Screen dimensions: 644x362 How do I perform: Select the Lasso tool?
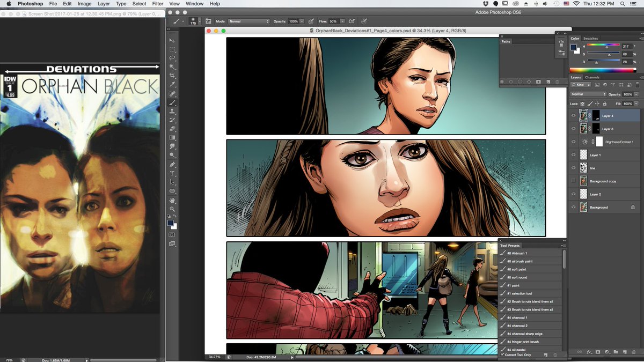[172, 58]
